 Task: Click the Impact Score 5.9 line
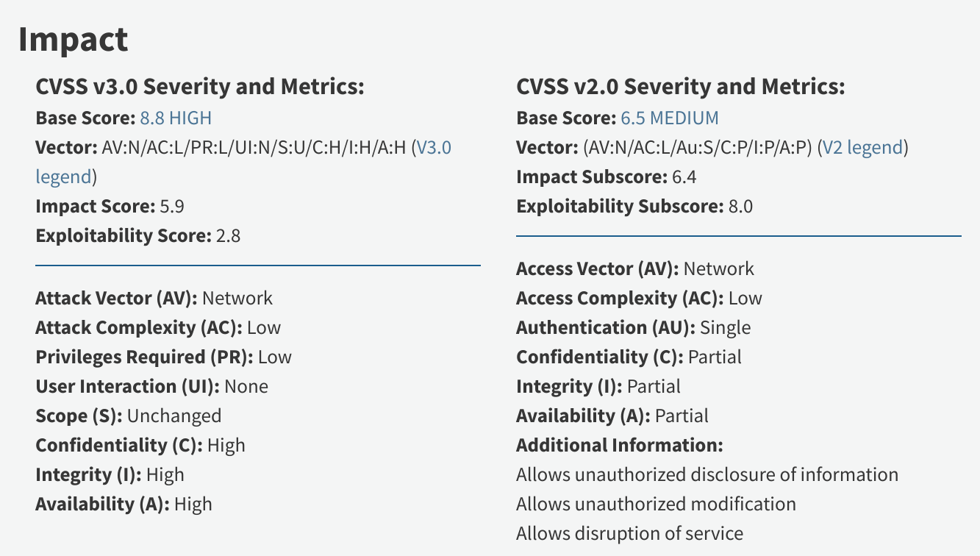[x=110, y=207]
